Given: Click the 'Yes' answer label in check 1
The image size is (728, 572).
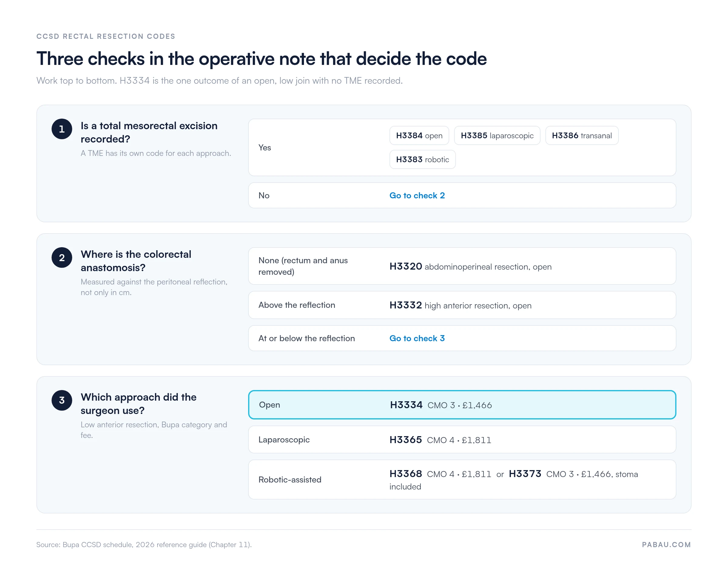Looking at the screenshot, I should tap(265, 148).
